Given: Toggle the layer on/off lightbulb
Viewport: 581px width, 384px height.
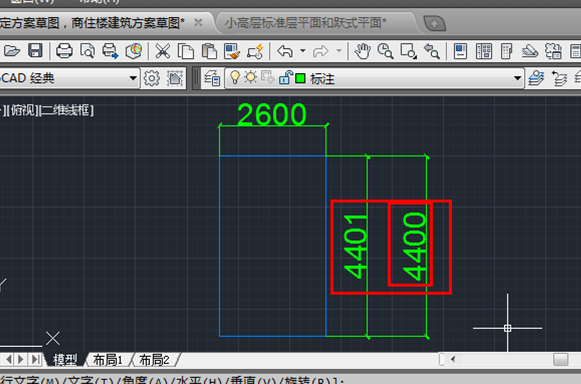Looking at the screenshot, I should pyautogui.click(x=235, y=77).
